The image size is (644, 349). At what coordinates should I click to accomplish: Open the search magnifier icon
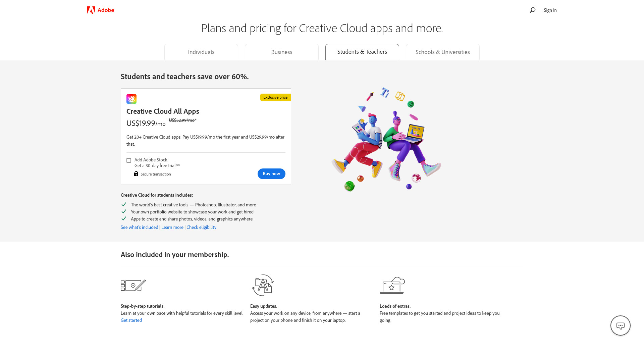click(x=532, y=10)
